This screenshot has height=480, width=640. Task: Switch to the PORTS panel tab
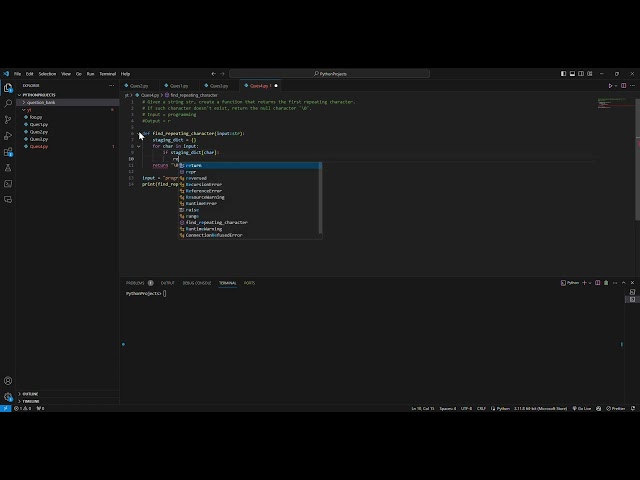coord(249,283)
